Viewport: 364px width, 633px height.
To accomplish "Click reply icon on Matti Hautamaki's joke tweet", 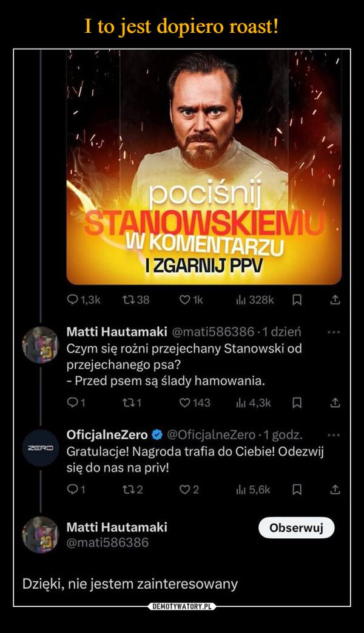I will [x=71, y=402].
